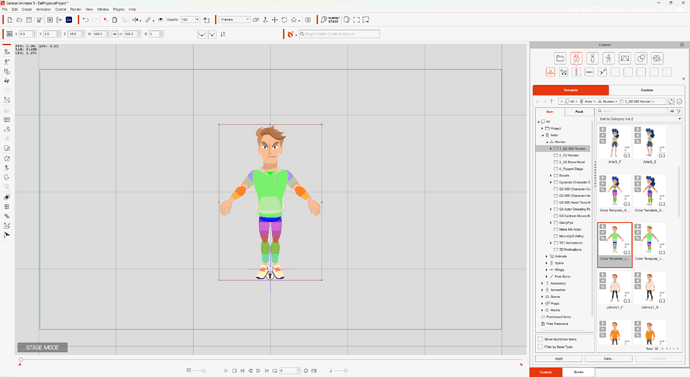Click the Apply button
The width and height of the screenshot is (690, 377).
click(x=559, y=359)
